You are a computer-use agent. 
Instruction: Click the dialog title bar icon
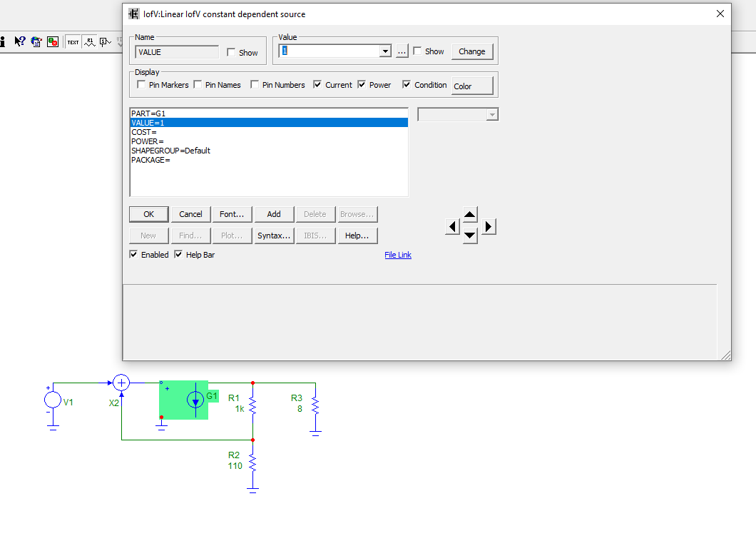point(133,14)
